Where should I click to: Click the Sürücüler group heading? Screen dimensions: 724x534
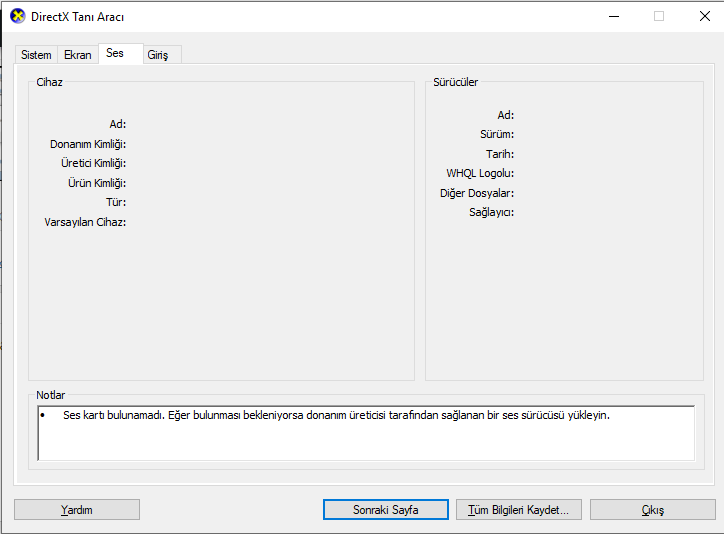[455, 82]
